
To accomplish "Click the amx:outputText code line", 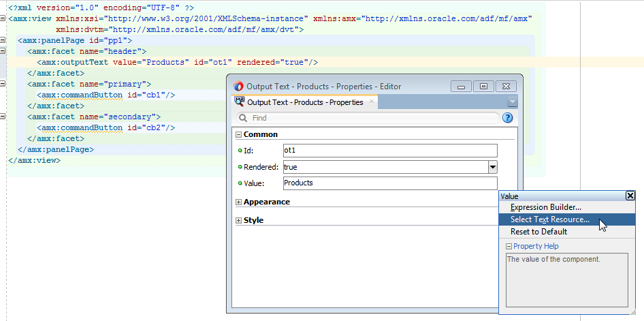I will [178, 62].
